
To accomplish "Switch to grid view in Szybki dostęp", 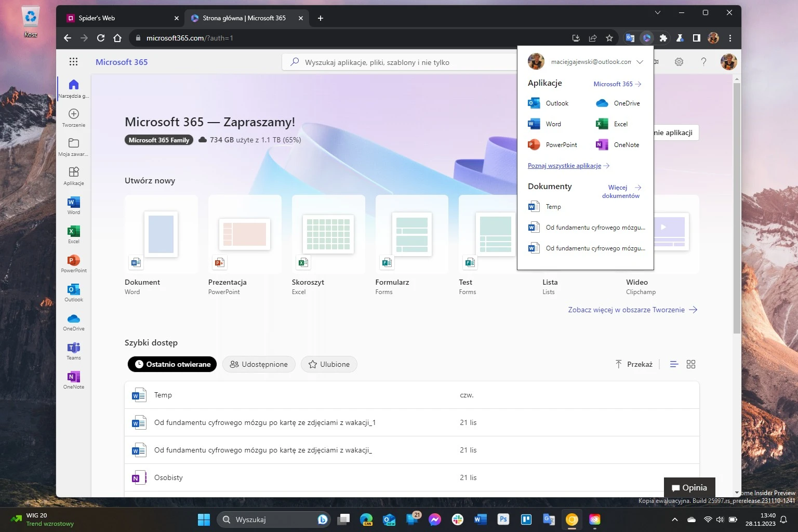I will tap(691, 364).
